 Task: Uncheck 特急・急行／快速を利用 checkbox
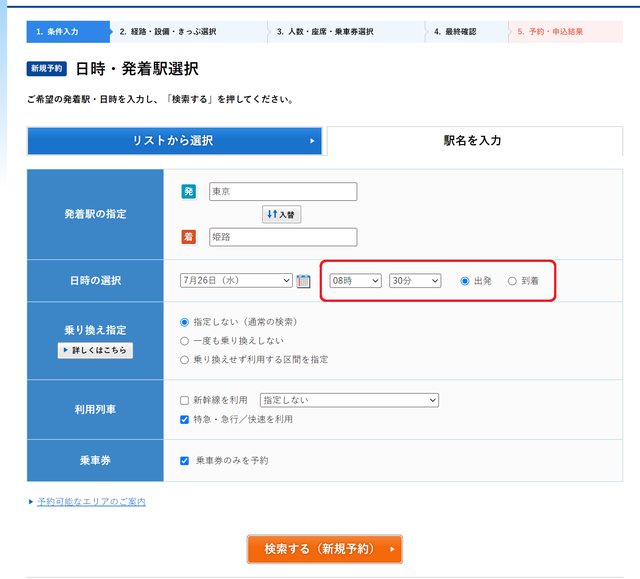184,419
